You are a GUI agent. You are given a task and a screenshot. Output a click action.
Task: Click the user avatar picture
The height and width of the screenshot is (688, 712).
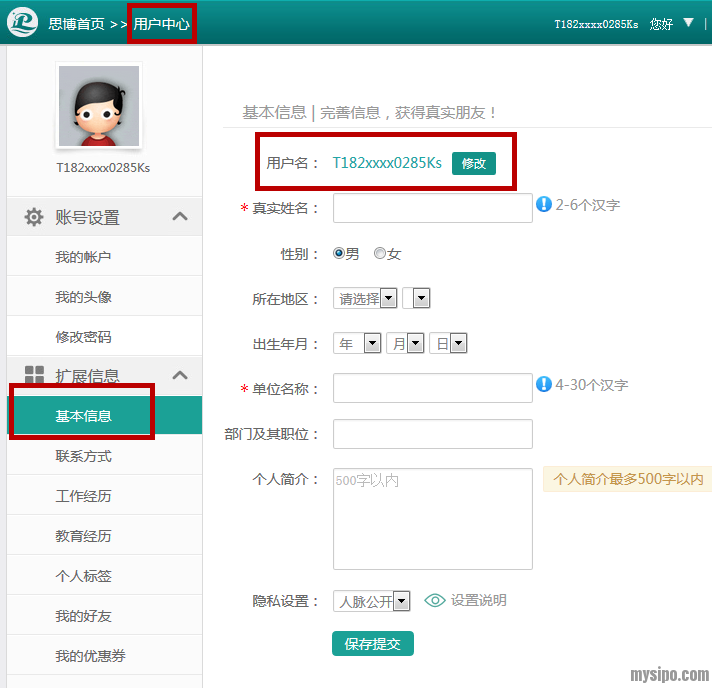point(98,106)
